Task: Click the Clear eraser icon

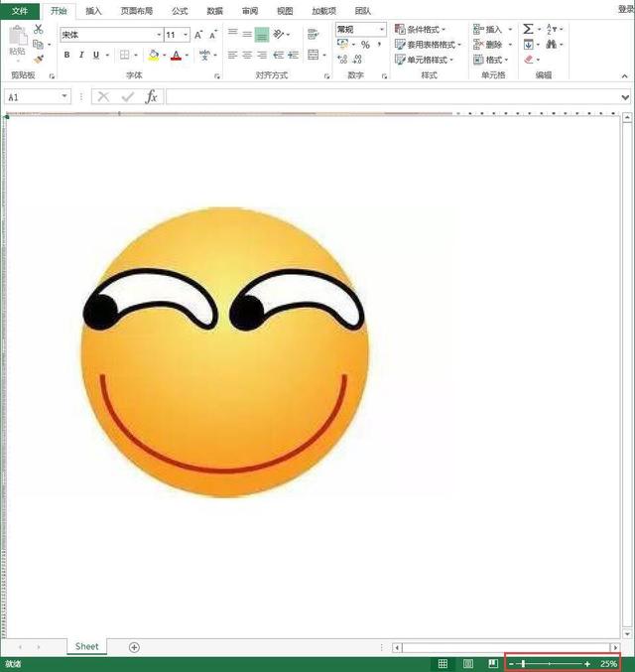Action: tap(528, 60)
